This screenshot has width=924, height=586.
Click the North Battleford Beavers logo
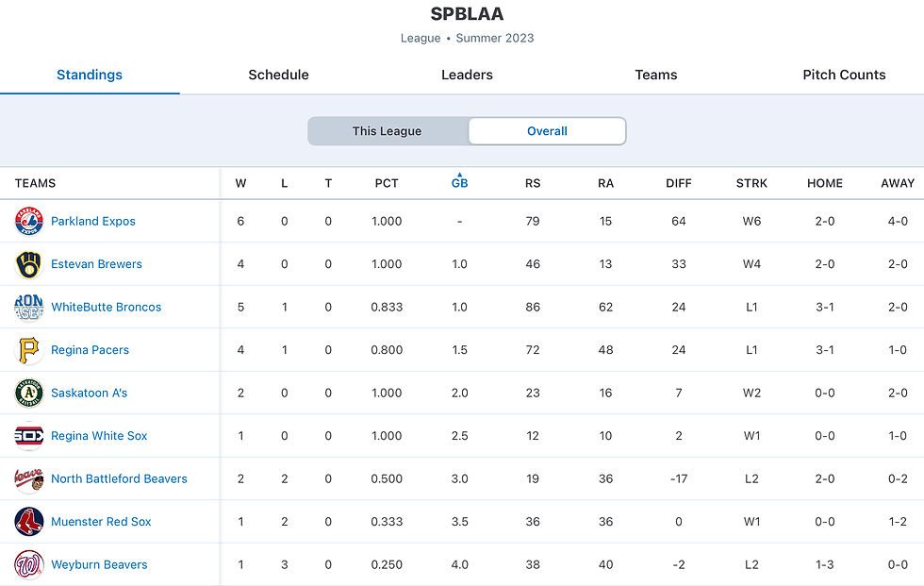click(29, 479)
